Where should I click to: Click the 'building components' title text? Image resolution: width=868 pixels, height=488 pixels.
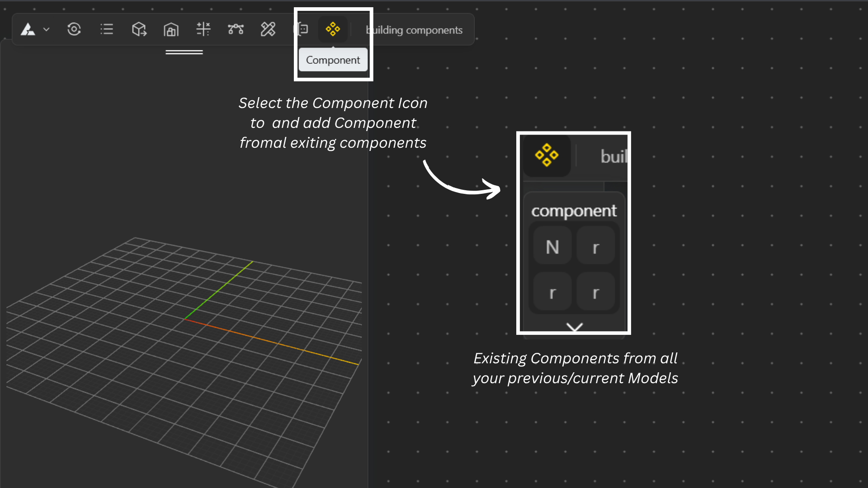(414, 30)
